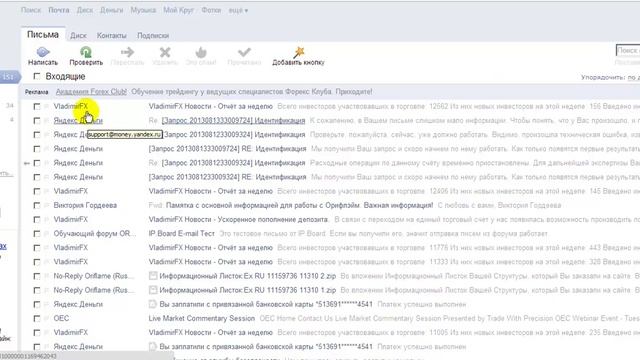Click the Реклама label in ad row
Viewport: 640px width, 360px height.
(x=36, y=92)
